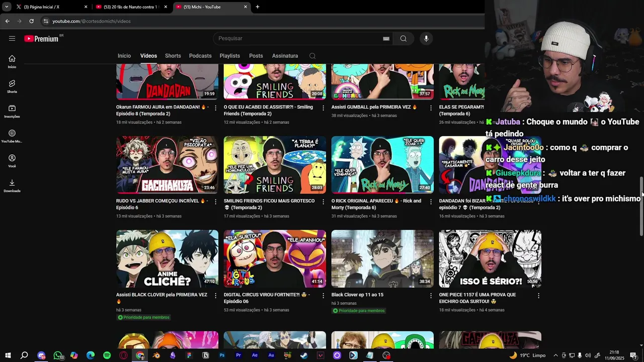Select the Assinatura channel tab
The width and height of the screenshot is (644, 362).
[285, 56]
